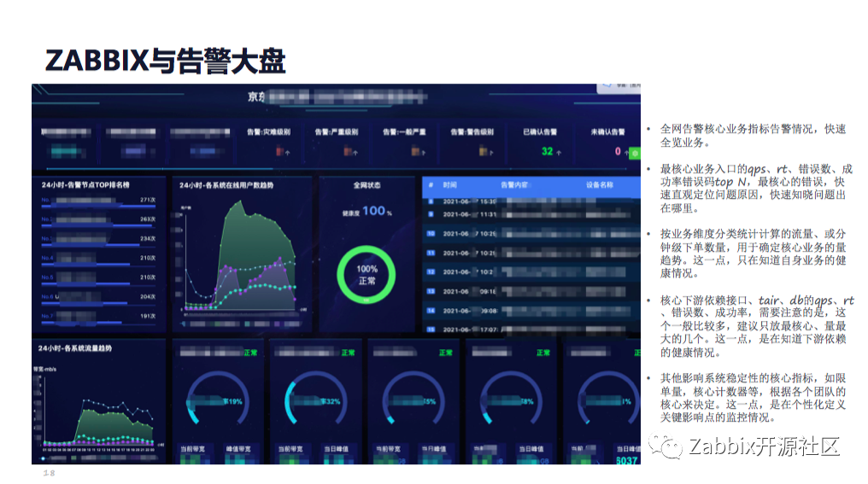Select the No.6 entry with 204次
The width and height of the screenshot is (868, 484).
(x=98, y=299)
